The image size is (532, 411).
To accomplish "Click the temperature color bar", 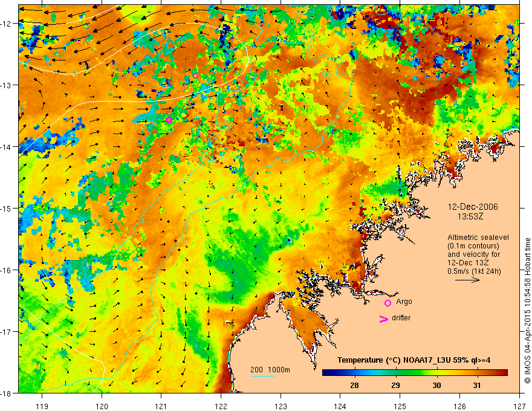I will pos(415,373).
